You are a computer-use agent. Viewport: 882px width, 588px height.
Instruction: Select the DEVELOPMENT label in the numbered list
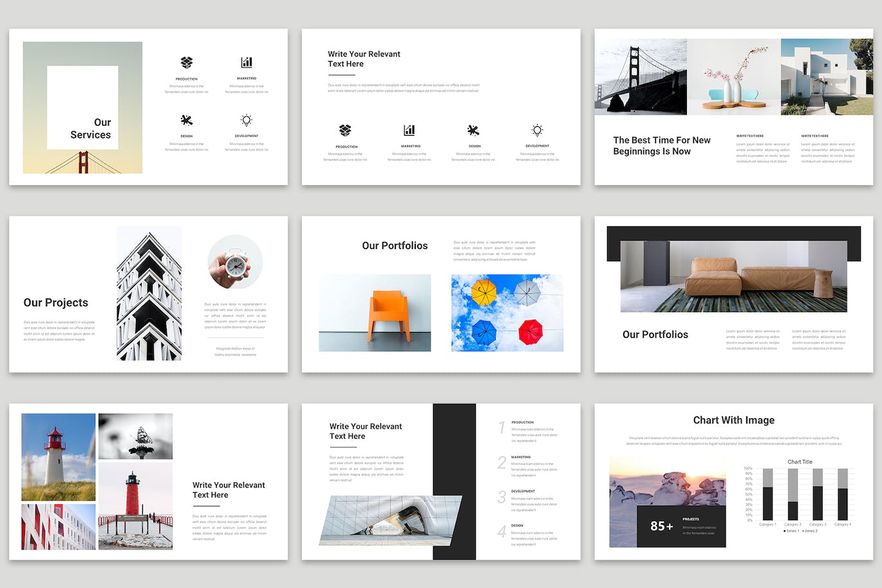point(523,492)
